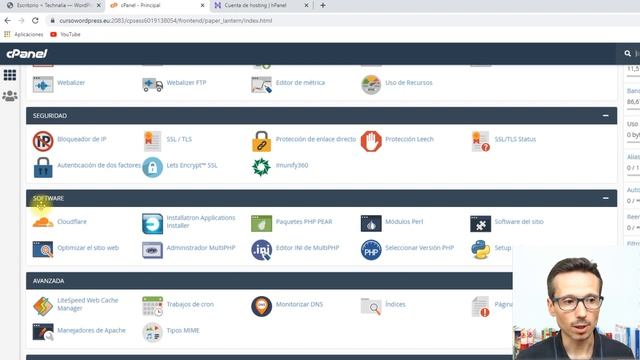Click the Protección Leech link text

pos(409,139)
